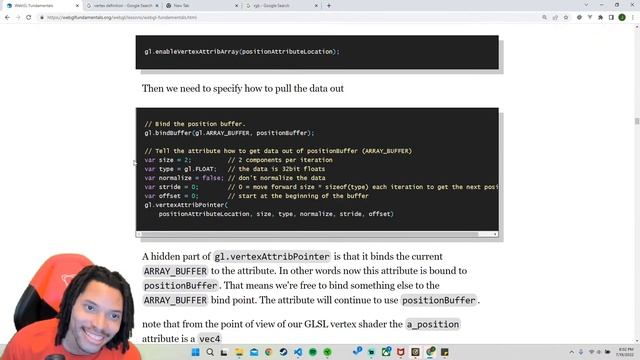Click the '// Bind the position buffer.' comment
Image resolution: width=640 pixels, height=360 pixels.
195,124
